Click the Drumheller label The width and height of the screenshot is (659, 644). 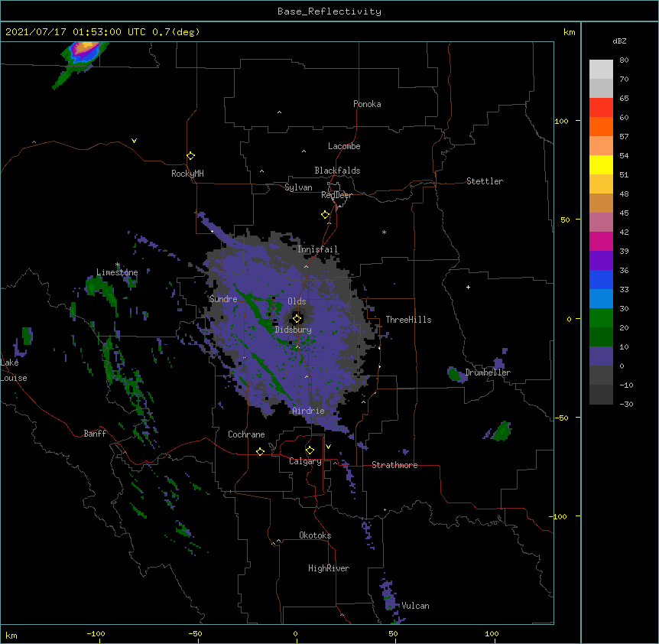pyautogui.click(x=488, y=372)
